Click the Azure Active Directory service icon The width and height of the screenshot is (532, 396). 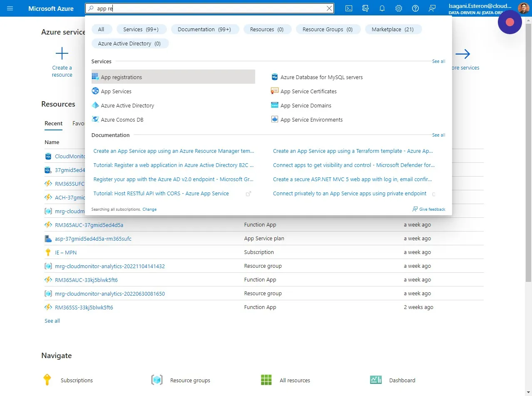pos(95,105)
